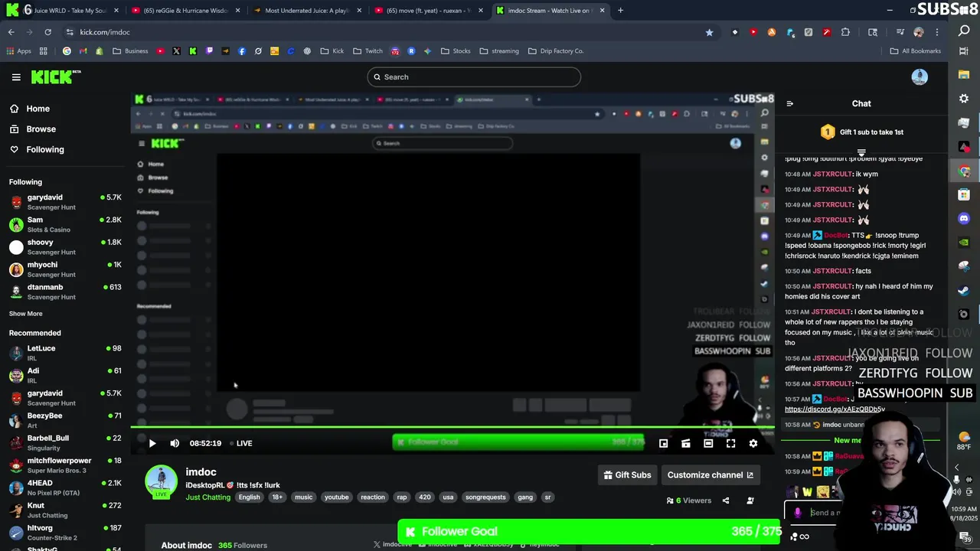The width and height of the screenshot is (980, 551).
Task: Open the 4HEAD No Pixel RP channel
Action: [65, 487]
